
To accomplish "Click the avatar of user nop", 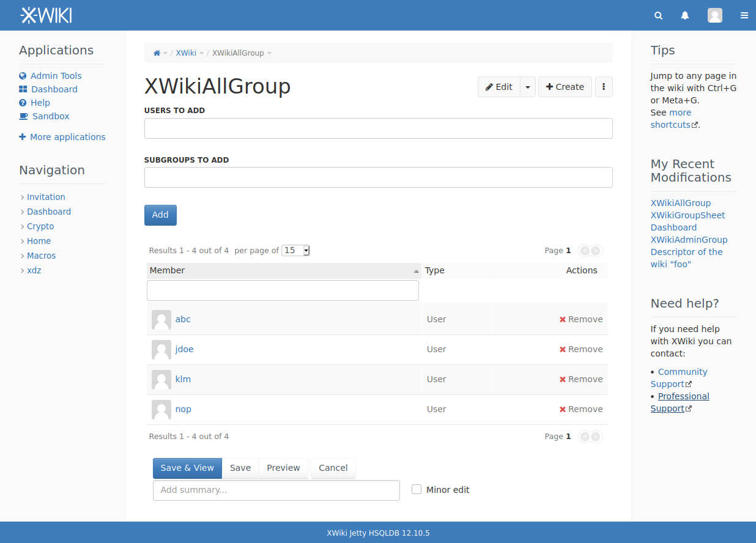I will coord(161,410).
